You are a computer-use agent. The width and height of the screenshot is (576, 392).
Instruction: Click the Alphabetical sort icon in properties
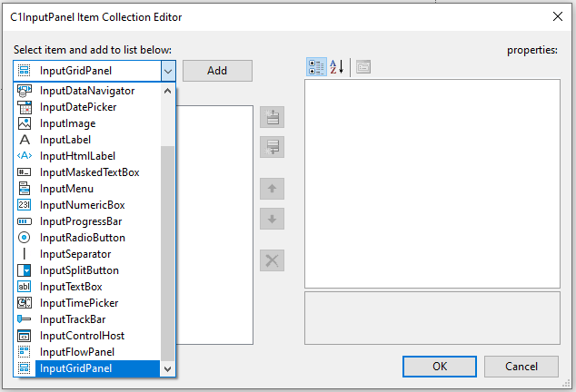(336, 66)
